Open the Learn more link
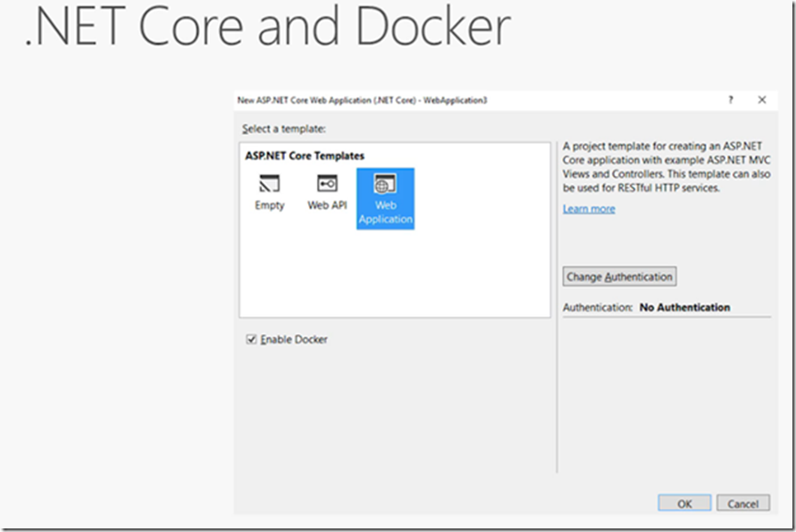The width and height of the screenshot is (796, 532). 589,209
